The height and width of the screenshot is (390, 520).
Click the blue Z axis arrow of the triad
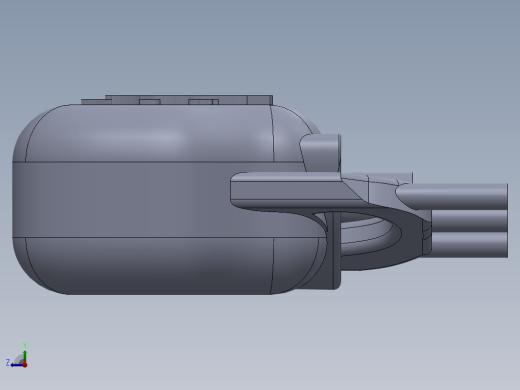(17, 365)
